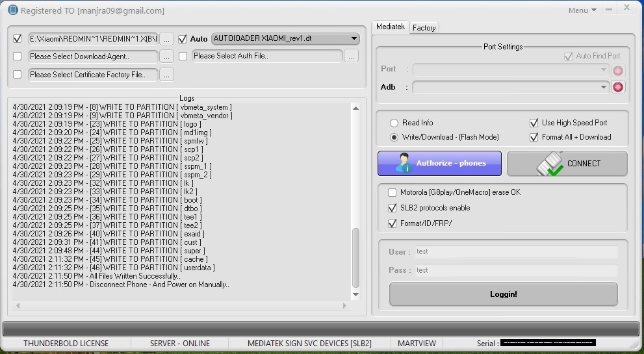Viewport: 644px width, 354px height.
Task: Open the AUTOLOADER XIAOMI dropdown
Action: (x=354, y=39)
